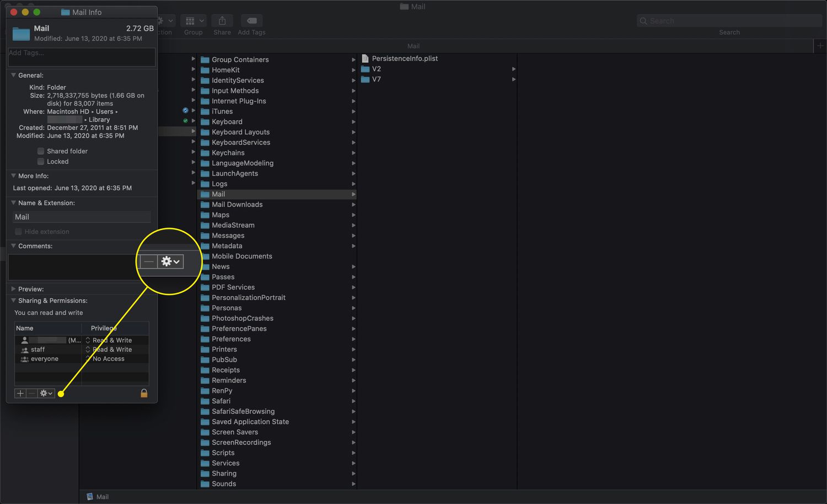
Task: Collapse the Comments section
Action: [13, 246]
